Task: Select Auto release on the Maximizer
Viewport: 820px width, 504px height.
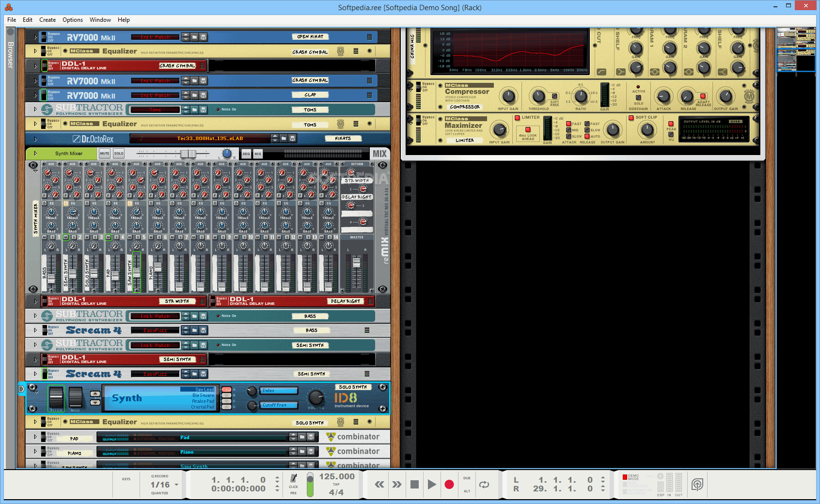Action: coord(587,136)
